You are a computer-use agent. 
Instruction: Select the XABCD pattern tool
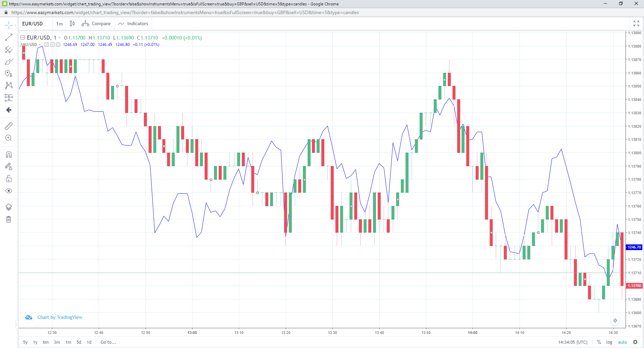[x=9, y=85]
